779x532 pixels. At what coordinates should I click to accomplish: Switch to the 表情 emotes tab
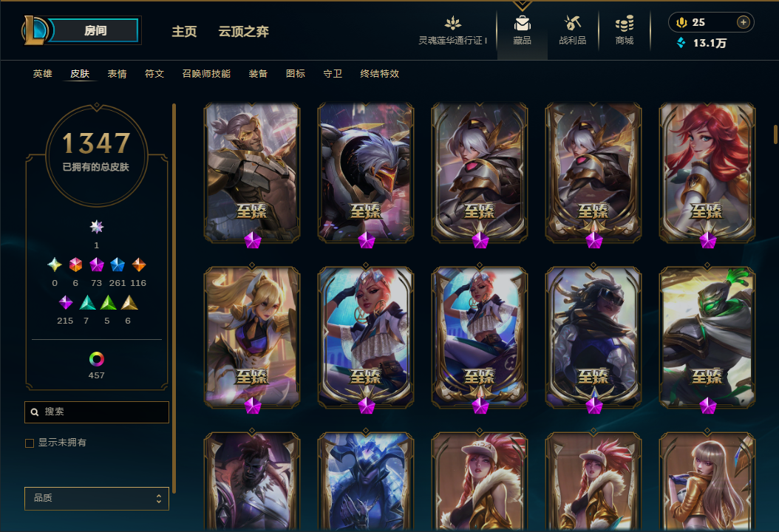click(118, 73)
